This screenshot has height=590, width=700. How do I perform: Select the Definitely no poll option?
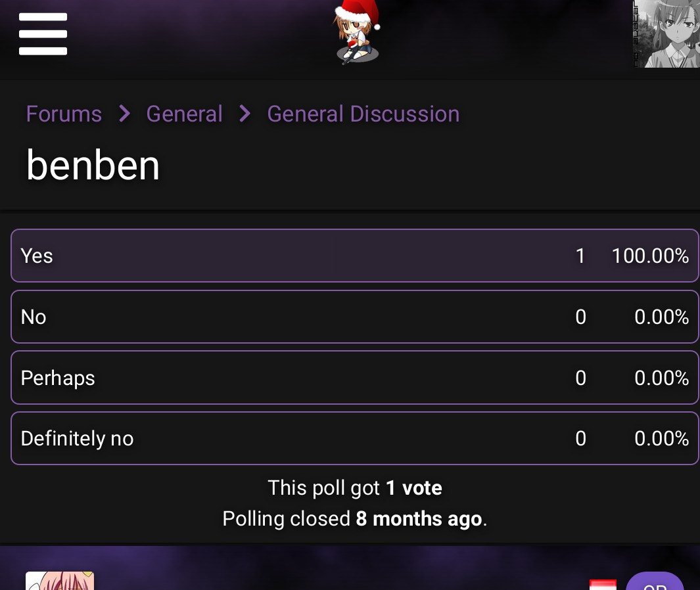(x=354, y=438)
